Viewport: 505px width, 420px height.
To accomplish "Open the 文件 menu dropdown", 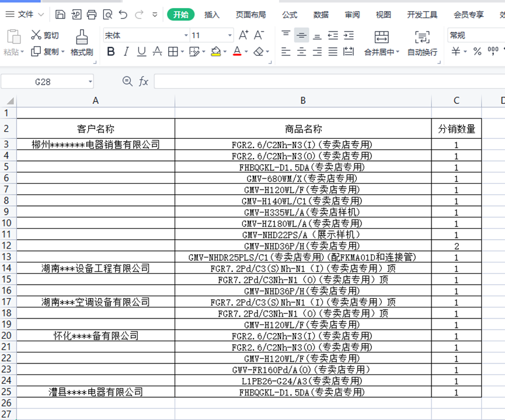I will pyautogui.click(x=25, y=15).
